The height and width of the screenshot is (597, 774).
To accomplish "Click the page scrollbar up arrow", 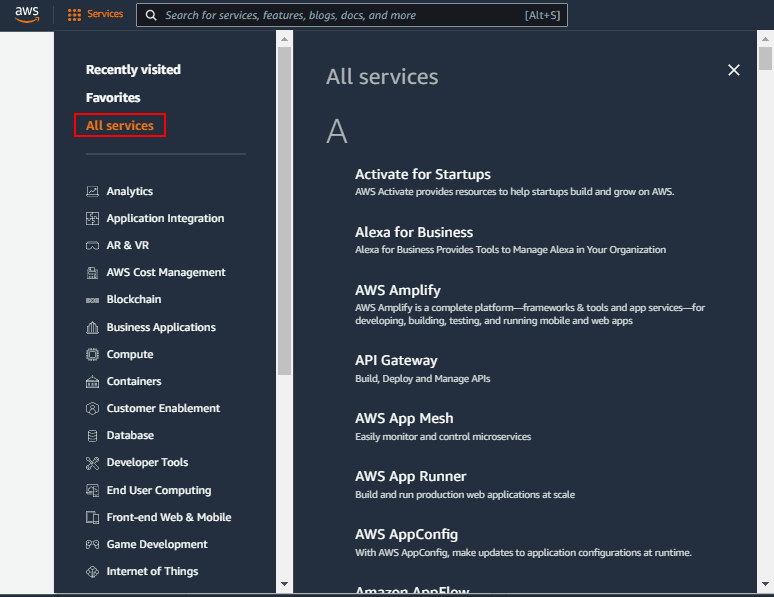I will click(765, 39).
